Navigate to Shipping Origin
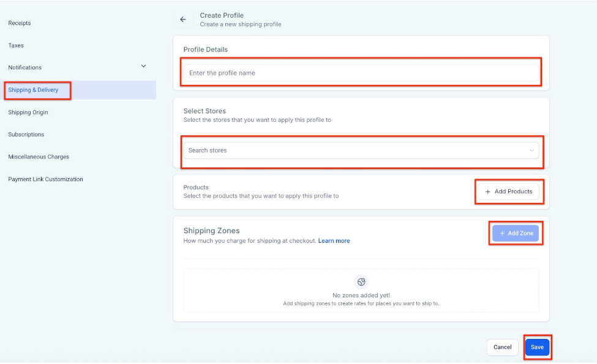This screenshot has width=597, height=364. (x=28, y=113)
